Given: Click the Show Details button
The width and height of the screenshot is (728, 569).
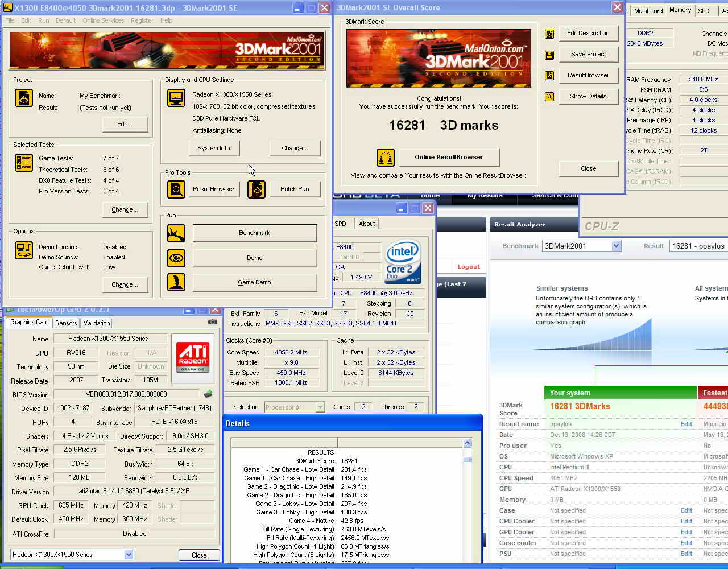Looking at the screenshot, I should 588,96.
